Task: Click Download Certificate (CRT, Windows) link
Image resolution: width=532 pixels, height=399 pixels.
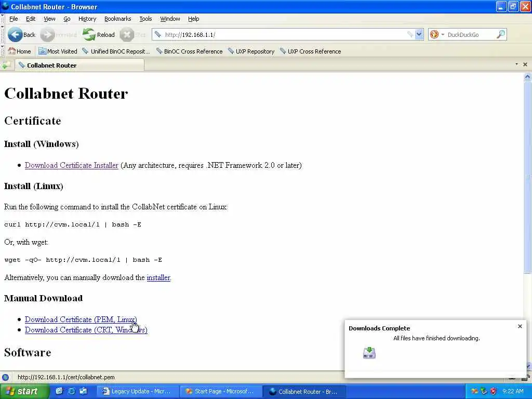Action: click(x=86, y=330)
